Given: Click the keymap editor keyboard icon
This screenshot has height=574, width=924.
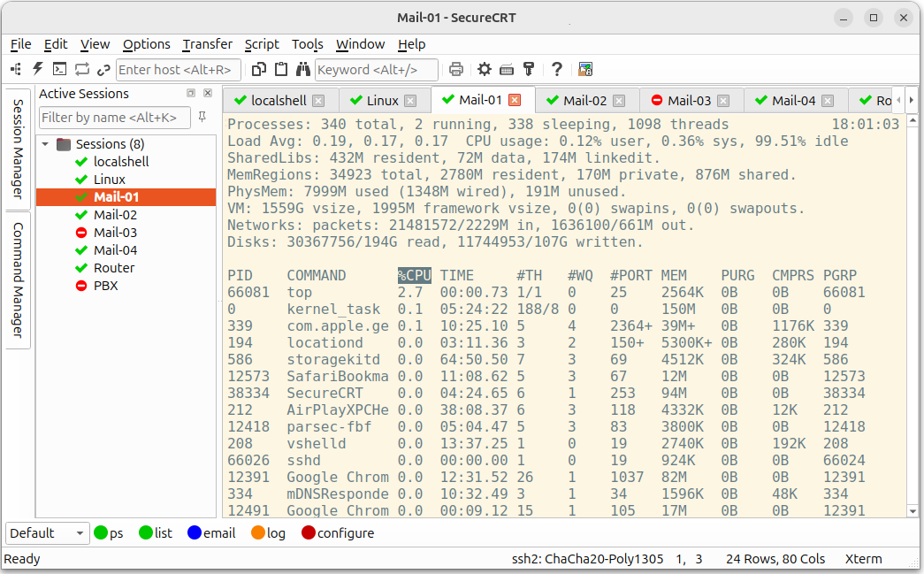Looking at the screenshot, I should pos(507,70).
